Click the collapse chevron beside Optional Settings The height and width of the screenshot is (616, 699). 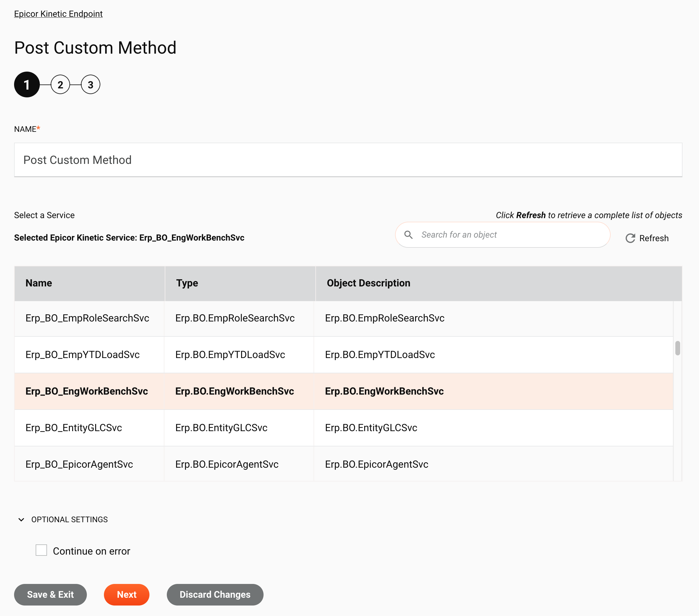[x=21, y=520]
